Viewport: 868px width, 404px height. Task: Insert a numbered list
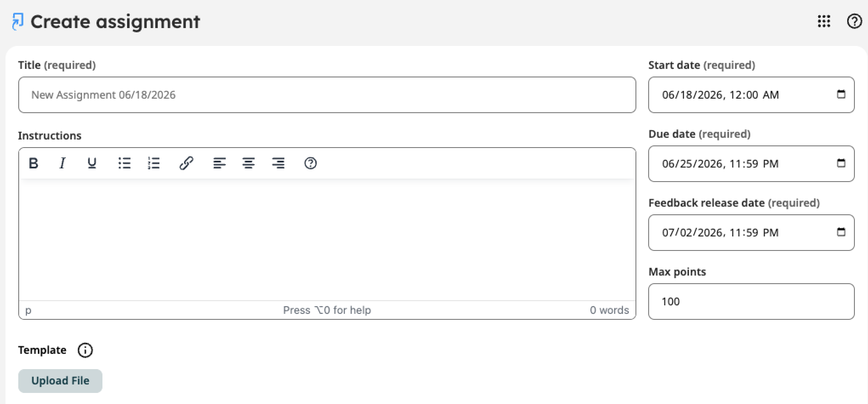[153, 163]
